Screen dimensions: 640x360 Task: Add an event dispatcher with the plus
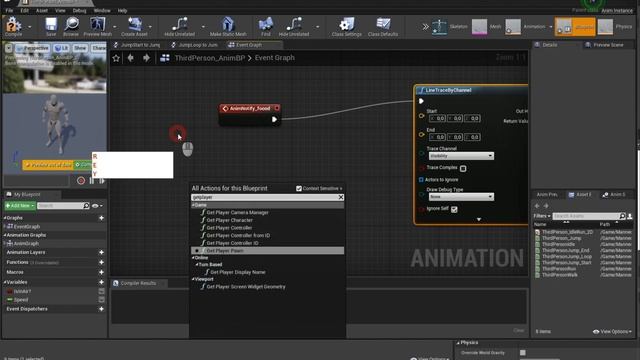[x=101, y=309]
